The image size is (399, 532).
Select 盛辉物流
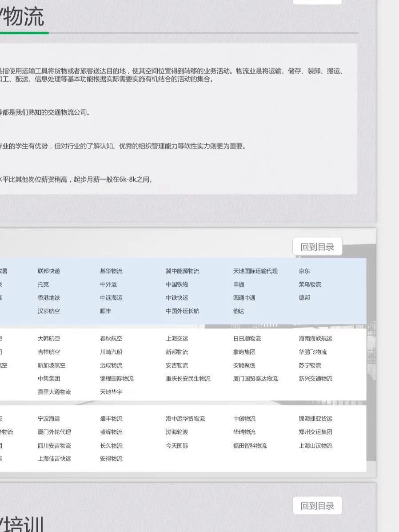point(111,432)
